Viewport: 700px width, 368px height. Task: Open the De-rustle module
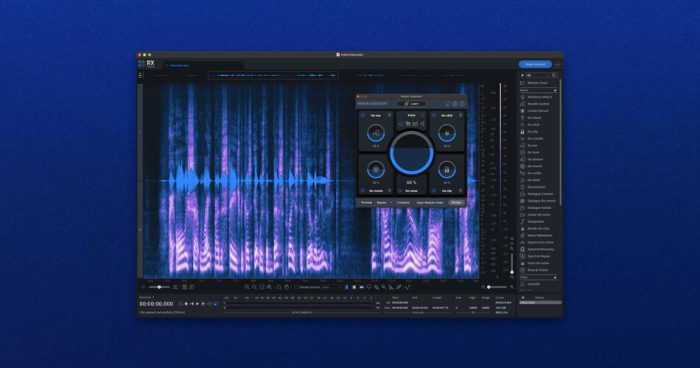534,173
